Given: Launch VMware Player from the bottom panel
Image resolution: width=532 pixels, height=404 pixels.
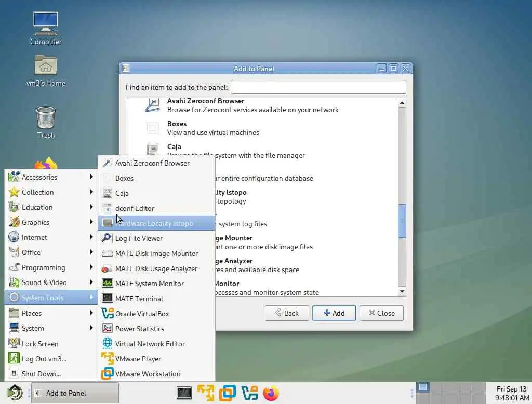Looking at the screenshot, I should click(206, 393).
